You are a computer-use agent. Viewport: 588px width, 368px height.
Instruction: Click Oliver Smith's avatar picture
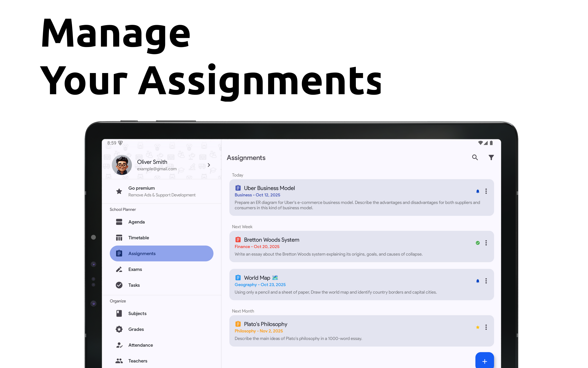point(122,165)
